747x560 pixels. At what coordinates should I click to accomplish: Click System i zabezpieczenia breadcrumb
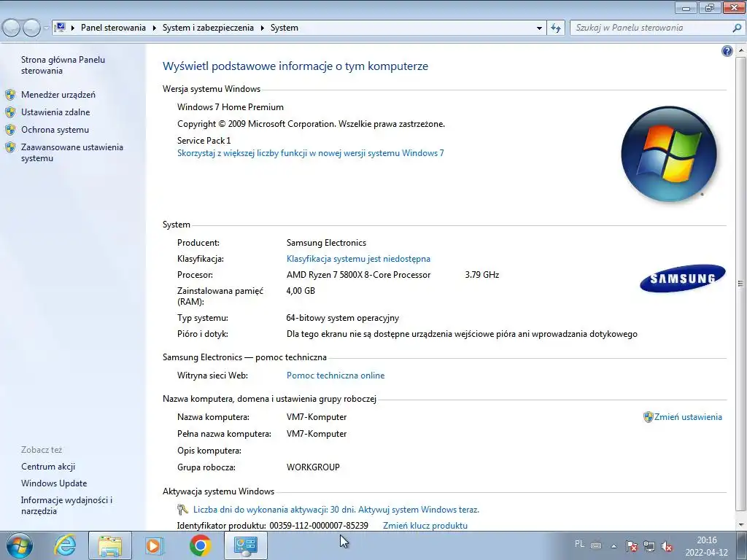coord(208,28)
